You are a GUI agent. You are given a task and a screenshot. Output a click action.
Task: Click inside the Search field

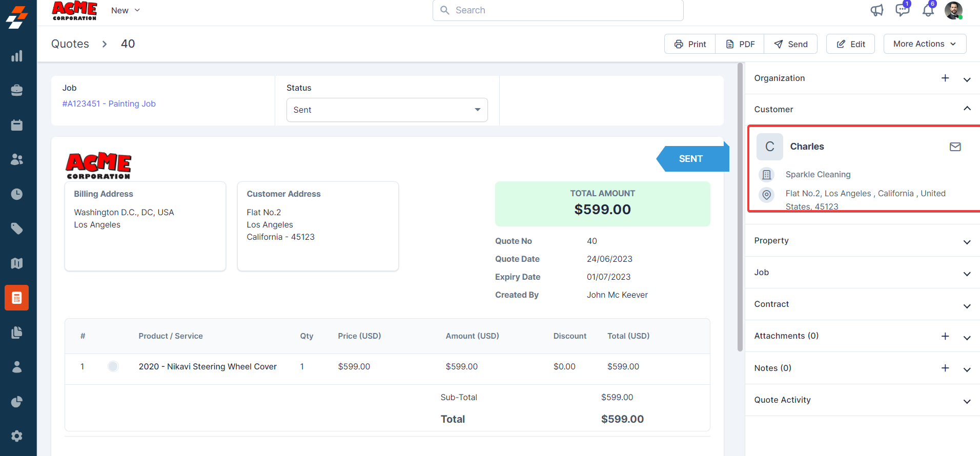(558, 10)
